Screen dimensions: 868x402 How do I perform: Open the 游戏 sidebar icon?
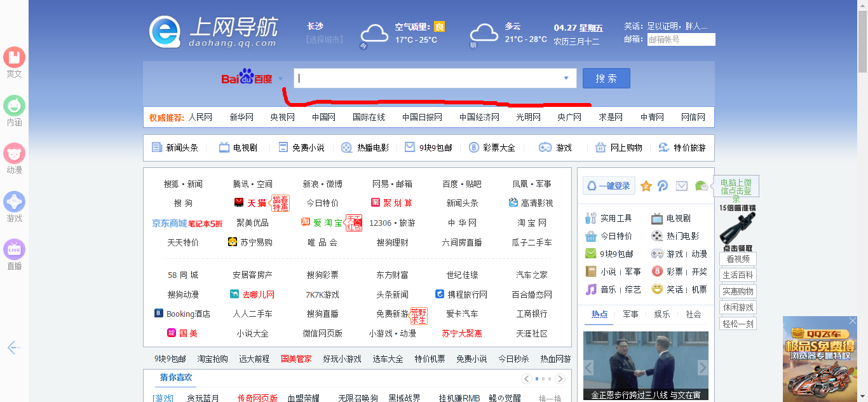tap(14, 202)
